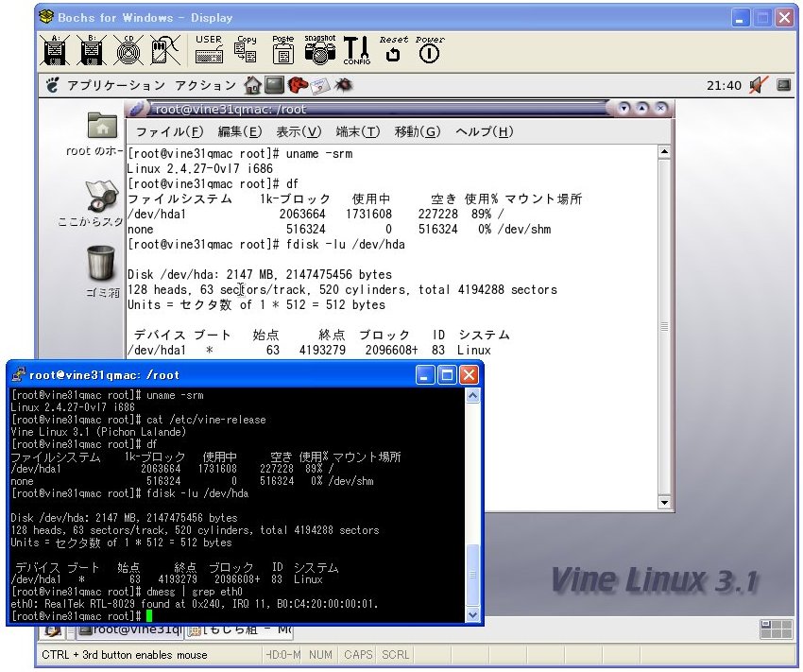The image size is (803, 672).
Task: Click the GNOME terminal scrollbar up arrow
Action: pos(664,151)
